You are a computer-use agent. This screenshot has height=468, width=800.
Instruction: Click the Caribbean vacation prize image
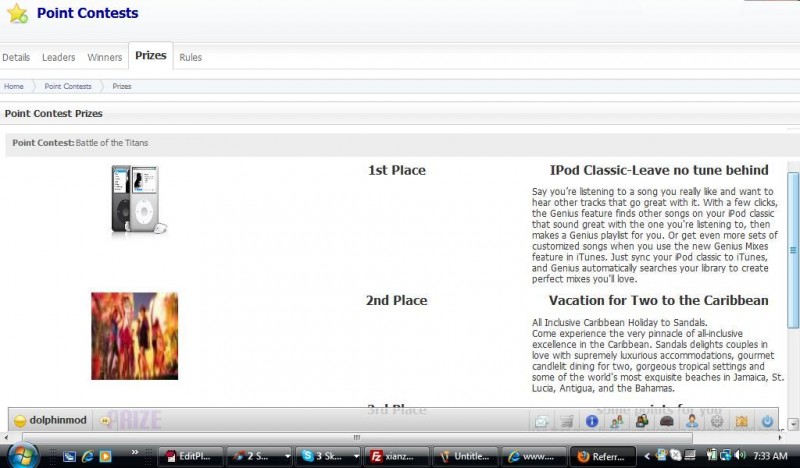tap(135, 336)
